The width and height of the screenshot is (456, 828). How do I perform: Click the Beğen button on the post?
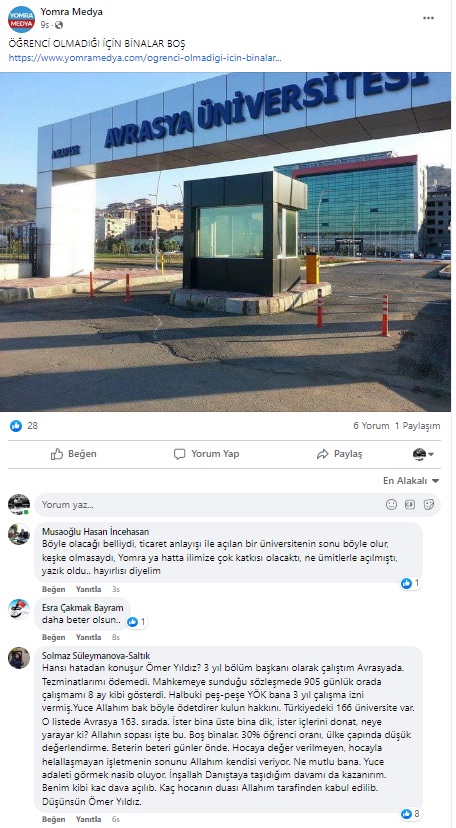coord(73,454)
